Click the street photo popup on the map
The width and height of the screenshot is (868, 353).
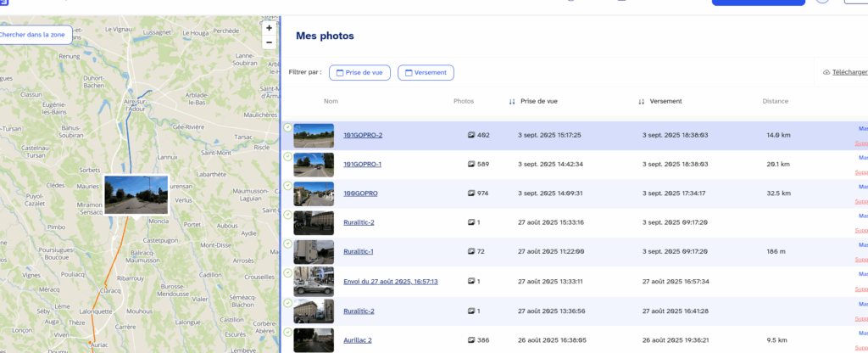(x=136, y=194)
